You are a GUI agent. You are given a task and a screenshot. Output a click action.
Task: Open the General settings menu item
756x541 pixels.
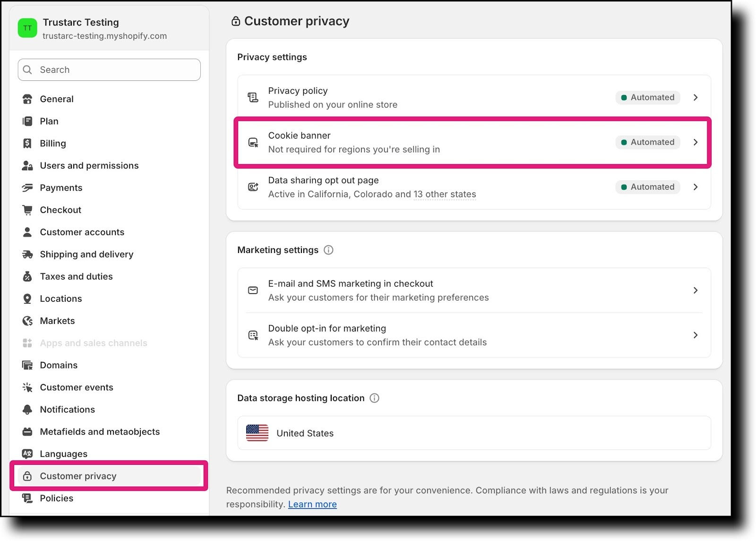pos(109,99)
